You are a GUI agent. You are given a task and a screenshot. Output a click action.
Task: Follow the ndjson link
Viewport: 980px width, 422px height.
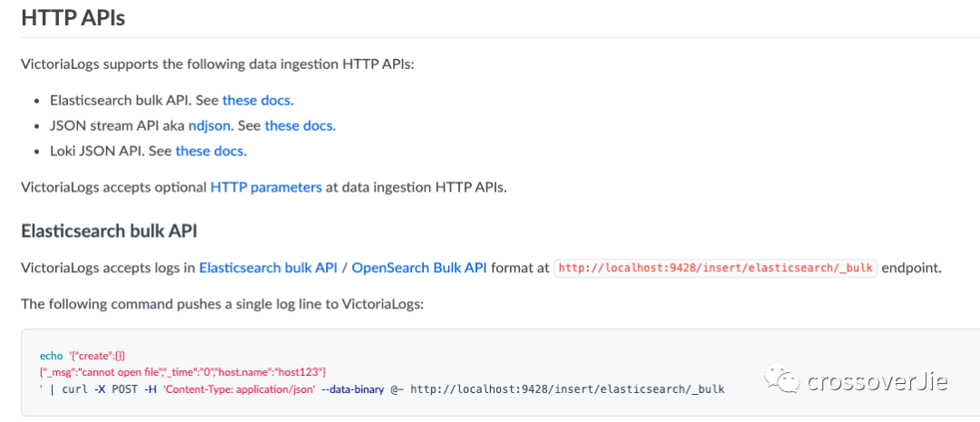pyautogui.click(x=209, y=125)
